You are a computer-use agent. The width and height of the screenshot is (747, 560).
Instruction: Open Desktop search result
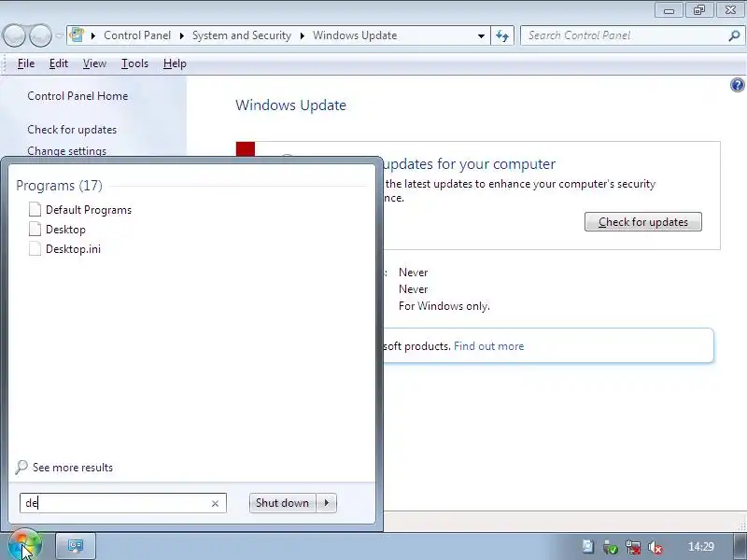(x=65, y=230)
